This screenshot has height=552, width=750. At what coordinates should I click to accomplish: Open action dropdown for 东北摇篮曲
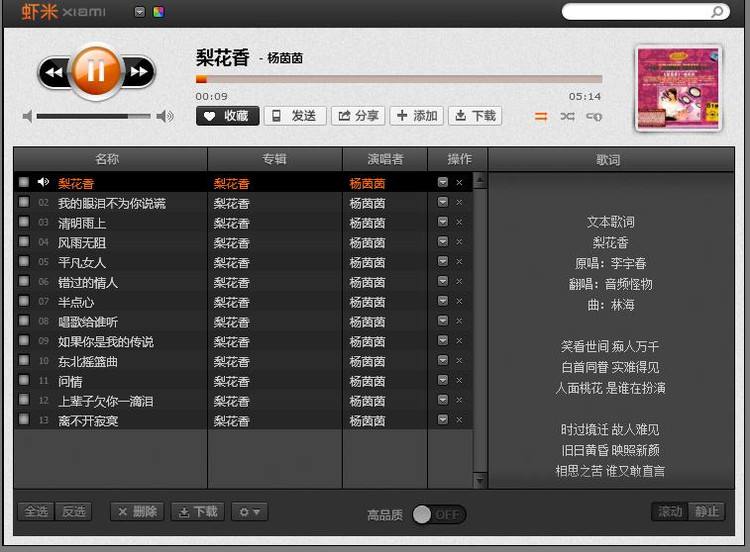(443, 360)
